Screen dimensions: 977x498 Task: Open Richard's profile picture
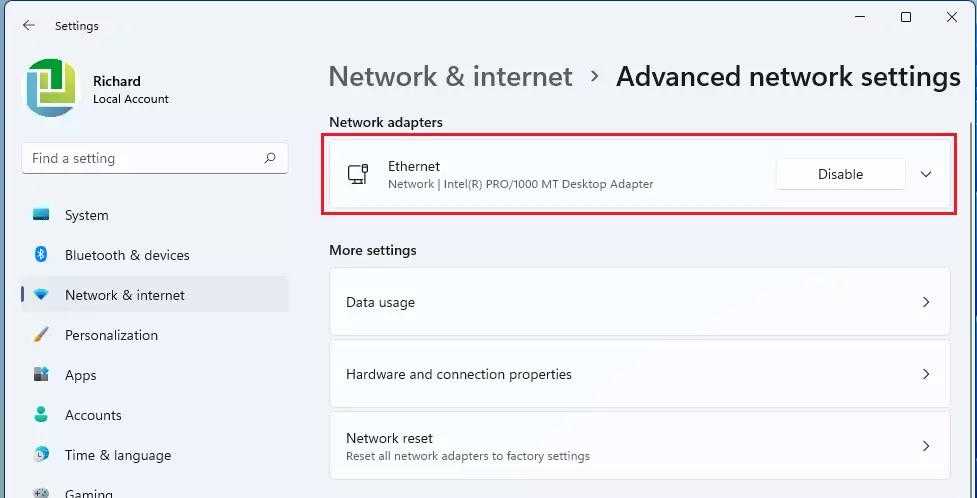point(52,88)
